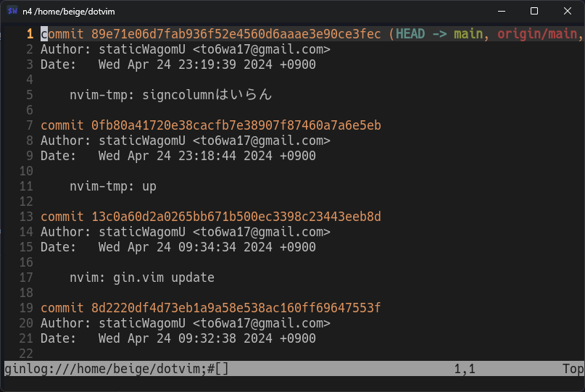Screen dimensions: 585x392
Task: Click the "nvim: gin.vim update" message
Action: (x=142, y=278)
